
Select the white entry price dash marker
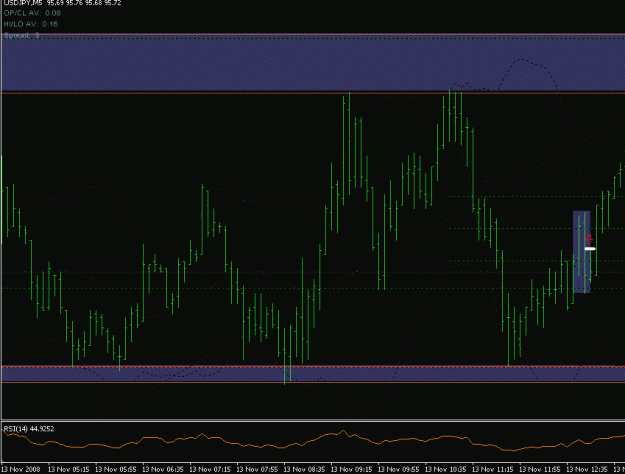(x=590, y=249)
